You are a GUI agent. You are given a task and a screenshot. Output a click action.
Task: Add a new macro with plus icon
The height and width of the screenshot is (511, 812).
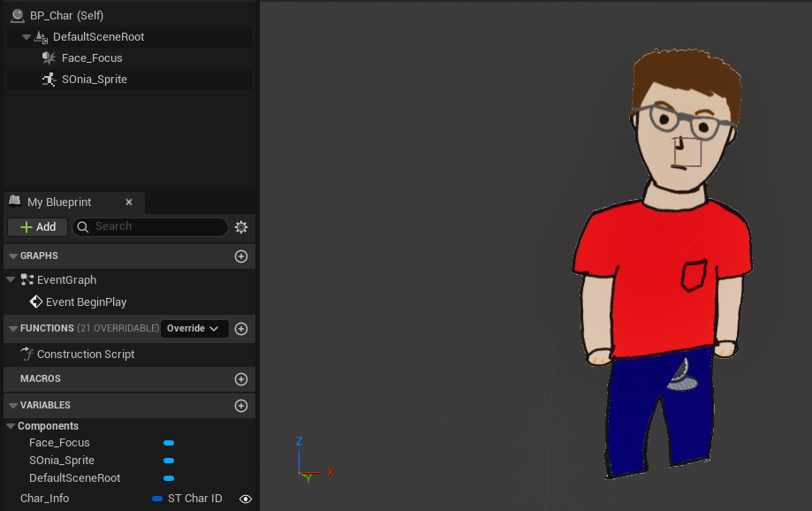point(241,379)
